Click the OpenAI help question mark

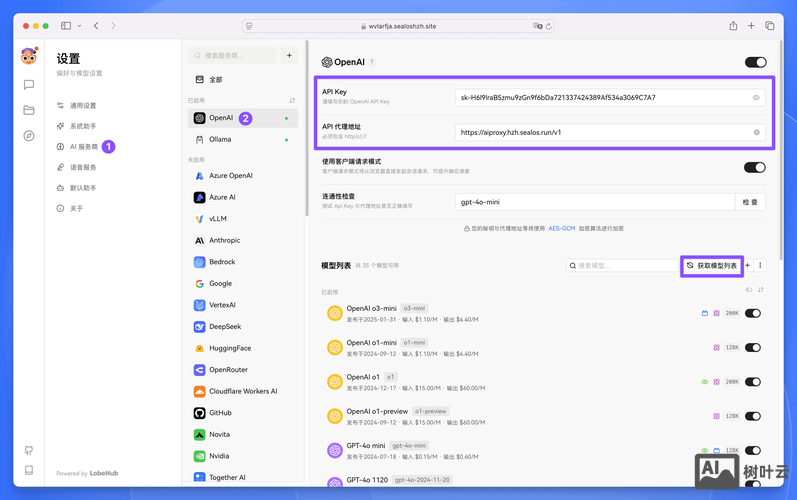point(372,62)
